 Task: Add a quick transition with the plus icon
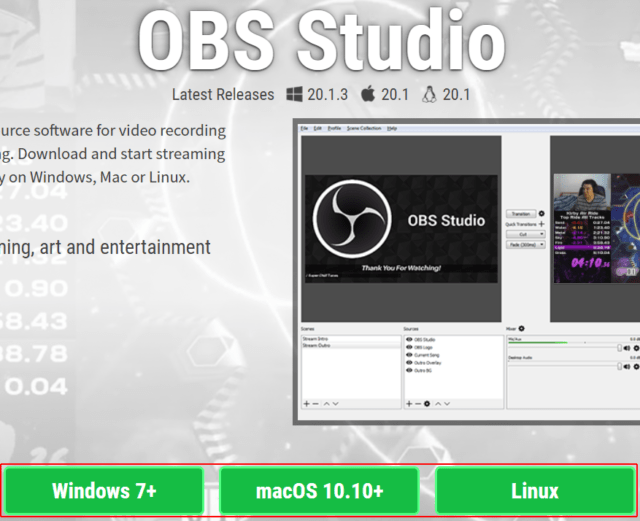coord(542,224)
